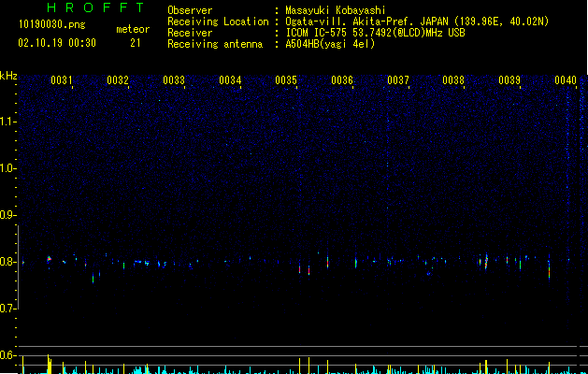Click the 0039 time marker

click(509, 80)
